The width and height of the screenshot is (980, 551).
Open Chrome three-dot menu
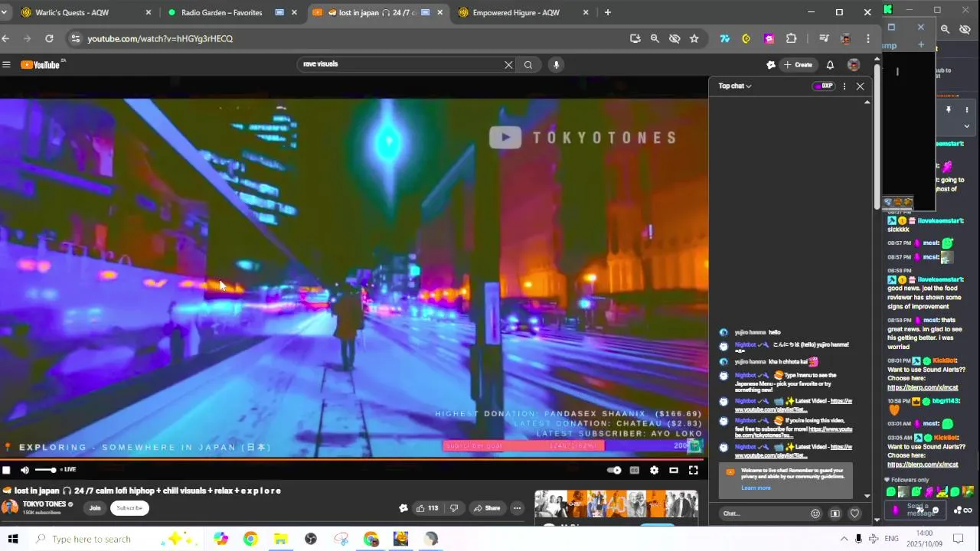(867, 38)
